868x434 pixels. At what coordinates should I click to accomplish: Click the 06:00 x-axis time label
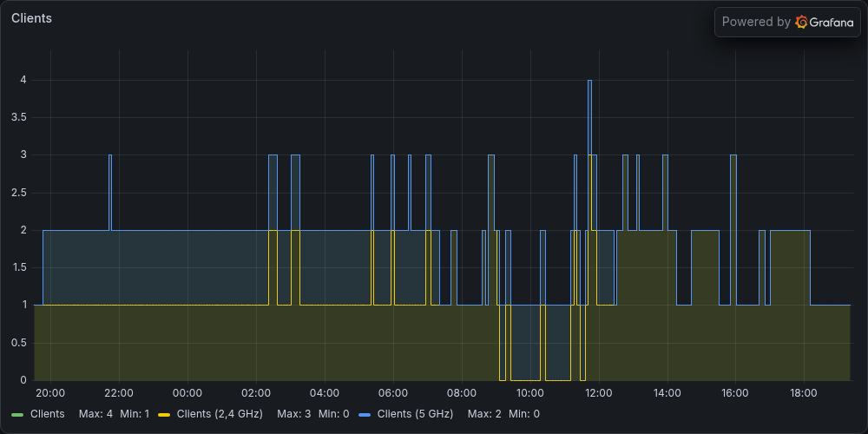pyautogui.click(x=393, y=393)
